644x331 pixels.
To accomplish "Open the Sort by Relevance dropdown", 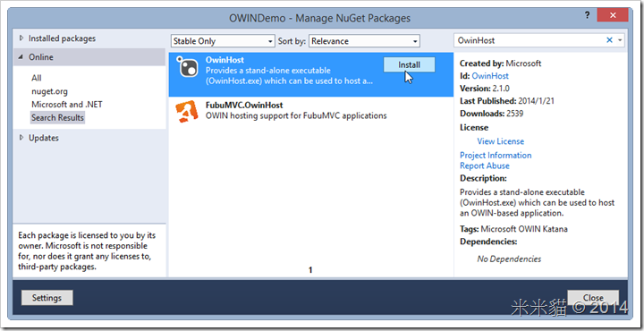I will [x=364, y=41].
